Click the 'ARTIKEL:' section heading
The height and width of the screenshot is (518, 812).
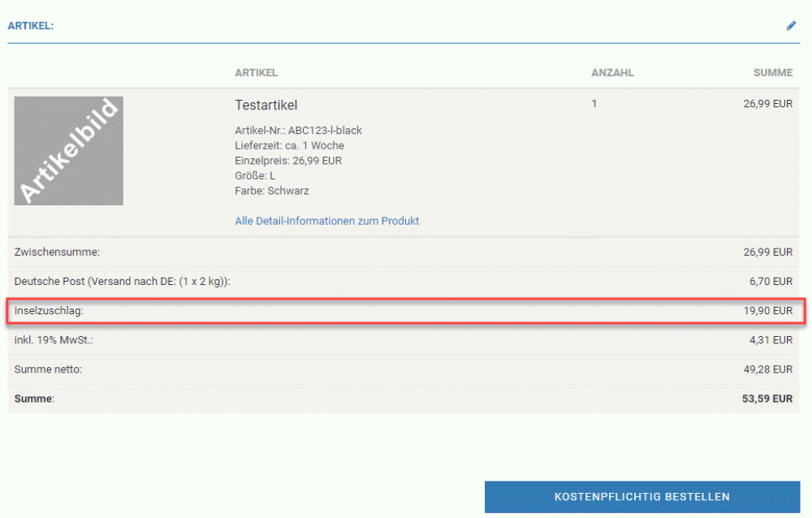30,26
